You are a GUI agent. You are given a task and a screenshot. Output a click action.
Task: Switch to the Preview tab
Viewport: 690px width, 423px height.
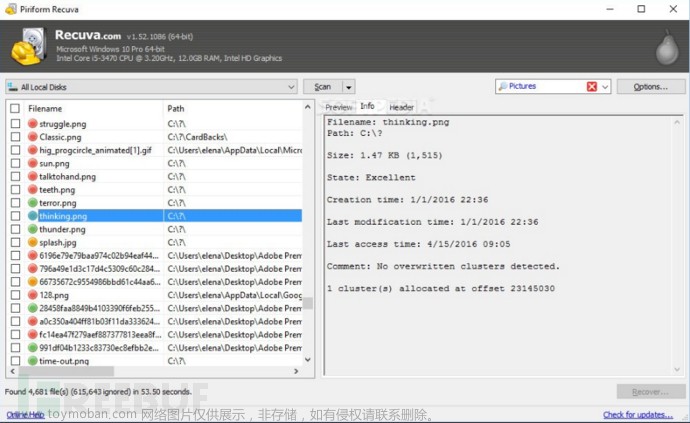(x=338, y=107)
